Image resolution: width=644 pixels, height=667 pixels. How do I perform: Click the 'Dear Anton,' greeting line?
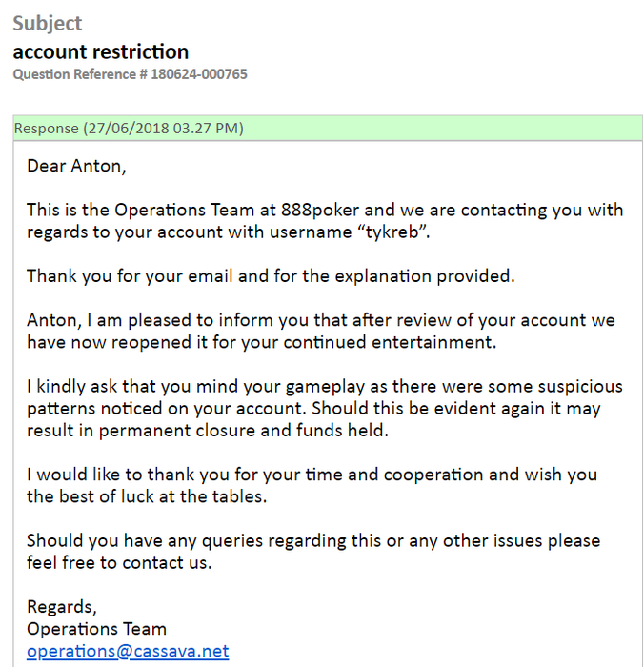[x=76, y=166]
